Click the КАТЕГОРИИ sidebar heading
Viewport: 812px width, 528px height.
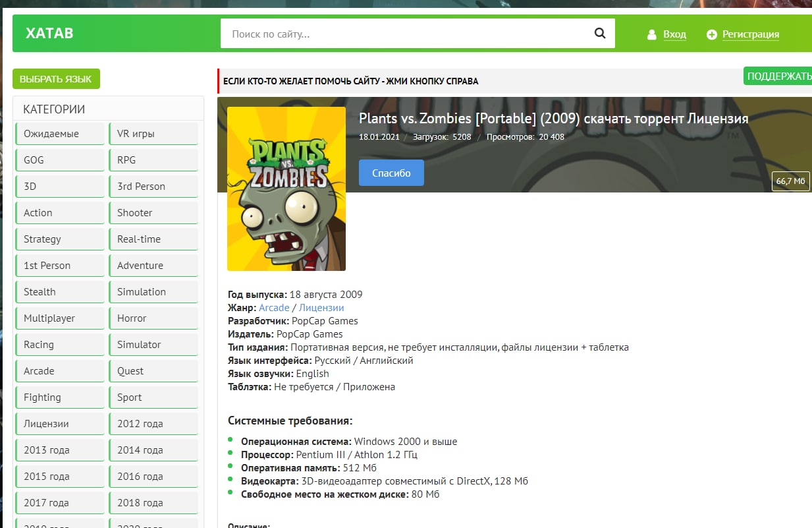point(54,109)
